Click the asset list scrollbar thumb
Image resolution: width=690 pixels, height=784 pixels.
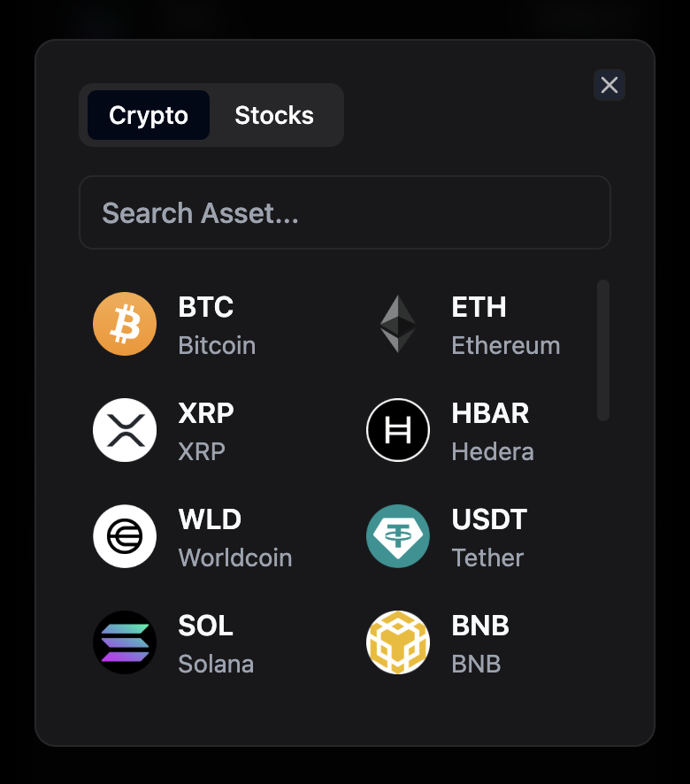[603, 350]
